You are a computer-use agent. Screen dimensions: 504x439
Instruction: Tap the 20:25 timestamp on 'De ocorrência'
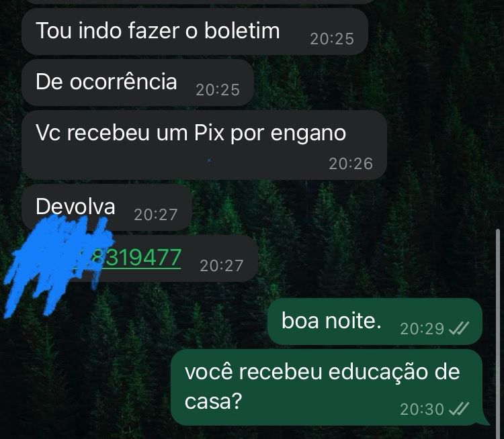[x=218, y=90]
